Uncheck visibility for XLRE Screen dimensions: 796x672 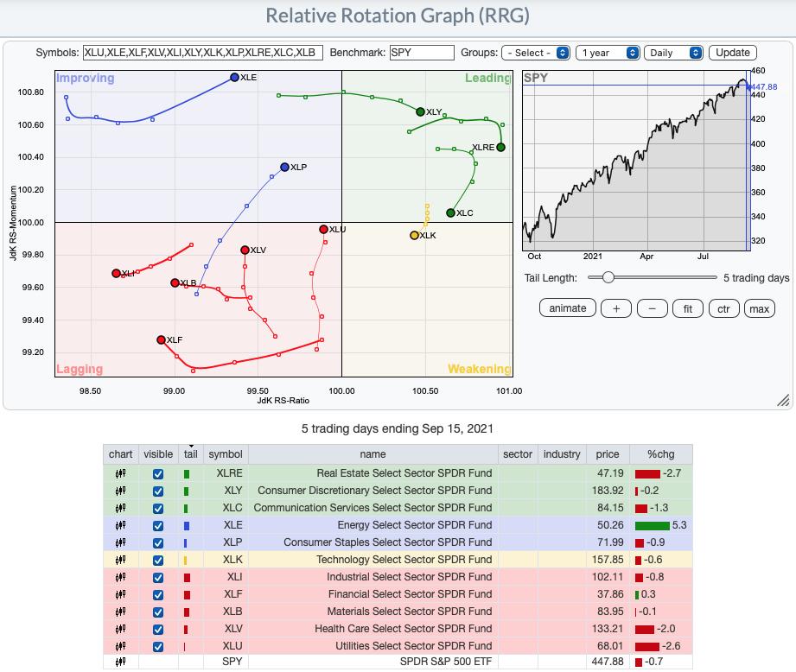pos(158,473)
